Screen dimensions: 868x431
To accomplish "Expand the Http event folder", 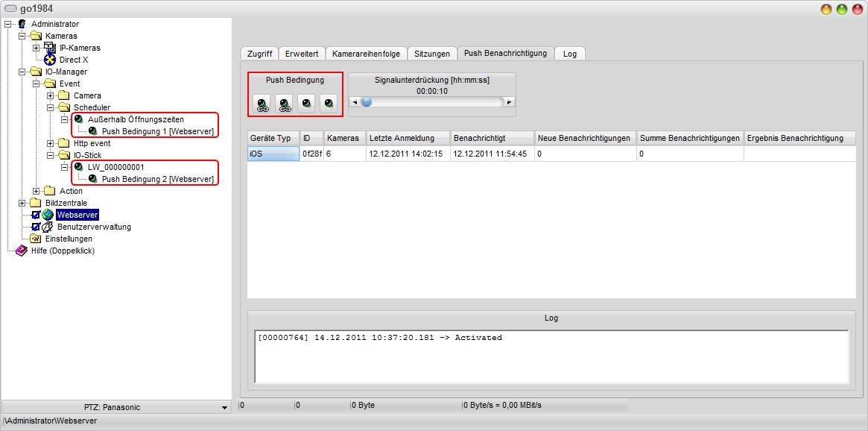I will pyautogui.click(x=51, y=143).
